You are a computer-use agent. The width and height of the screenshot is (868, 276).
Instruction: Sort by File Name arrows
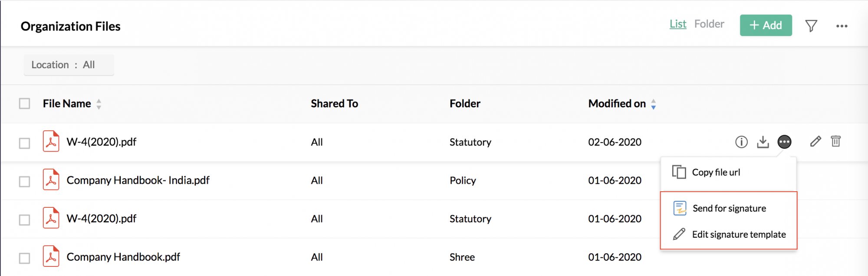(99, 104)
